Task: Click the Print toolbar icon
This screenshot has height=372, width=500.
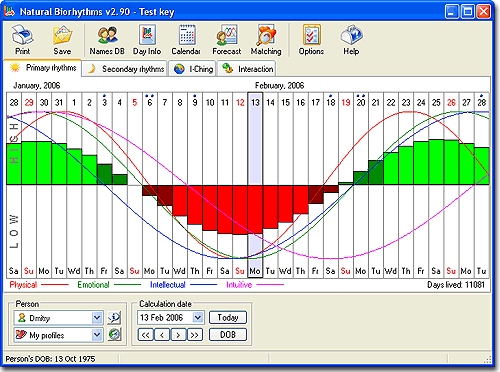Action: click(x=22, y=40)
